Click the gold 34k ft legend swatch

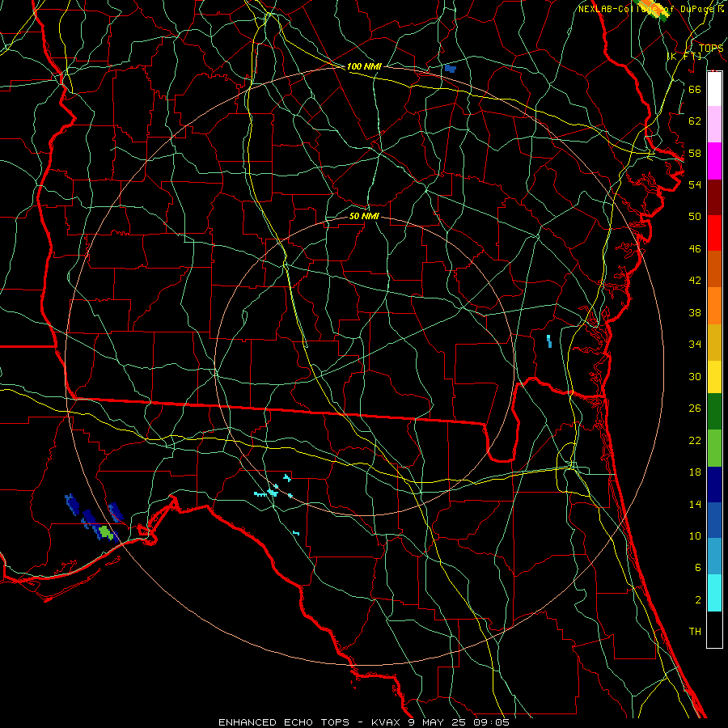tap(714, 343)
